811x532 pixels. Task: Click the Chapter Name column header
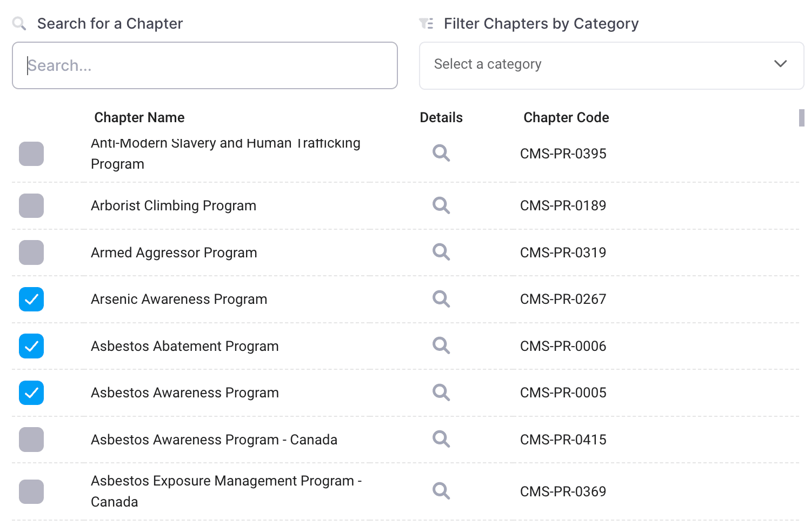point(139,117)
